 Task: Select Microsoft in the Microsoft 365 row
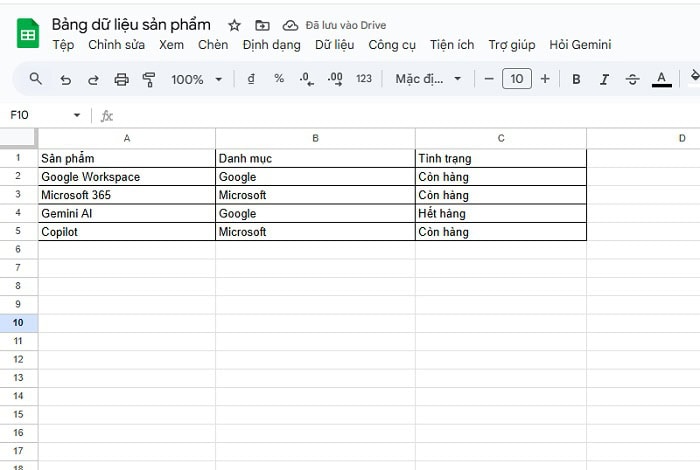(x=315, y=195)
